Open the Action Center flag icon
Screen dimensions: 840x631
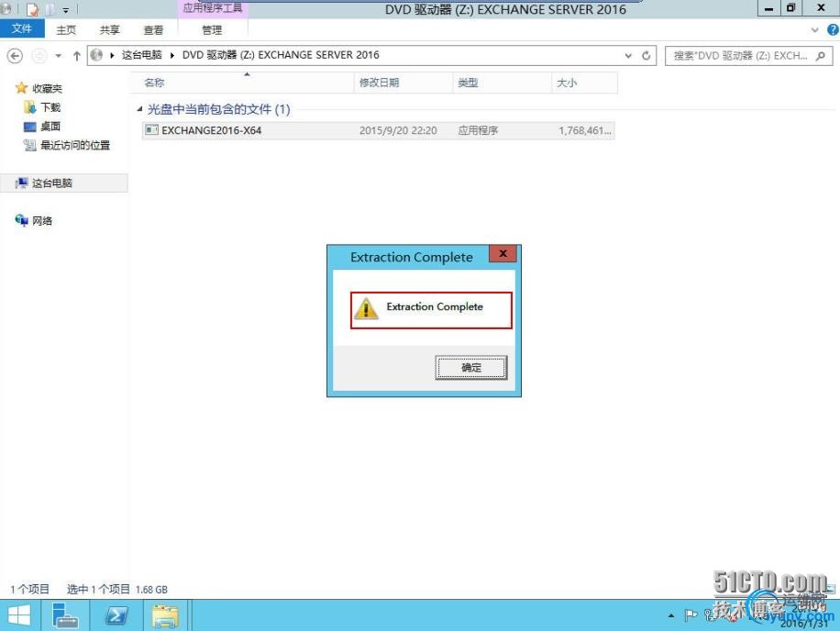691,614
